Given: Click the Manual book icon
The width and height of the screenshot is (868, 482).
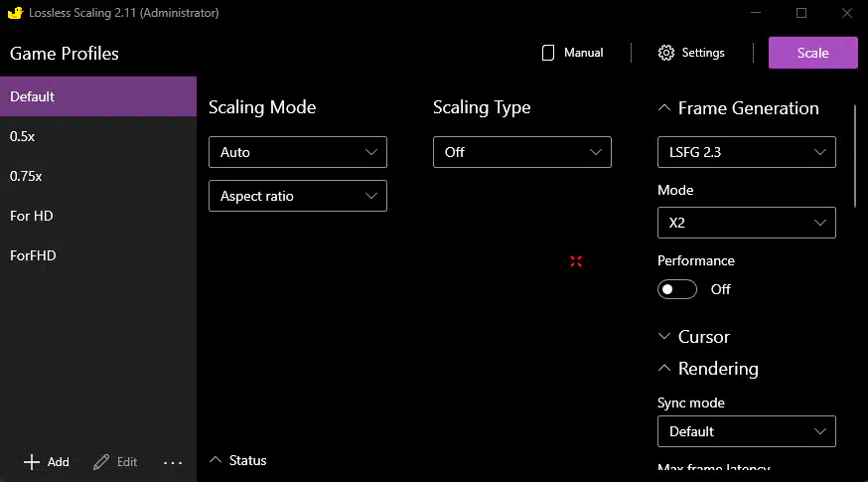Looking at the screenshot, I should [548, 53].
